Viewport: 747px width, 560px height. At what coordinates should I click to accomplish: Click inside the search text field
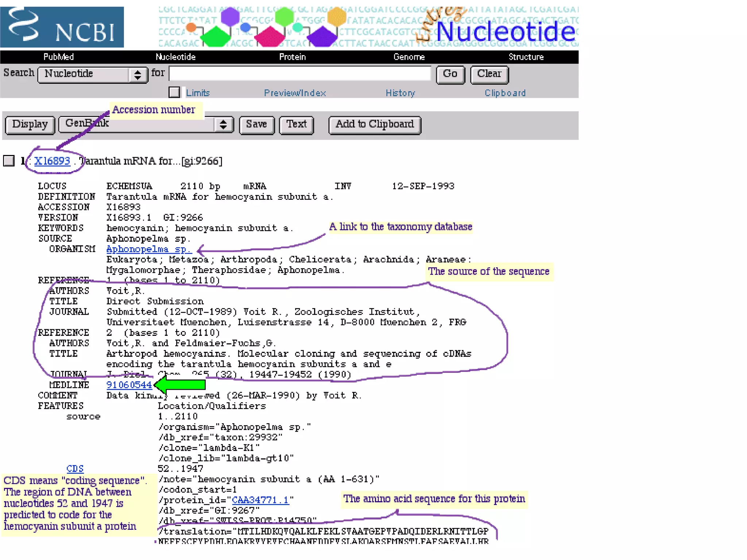300,74
